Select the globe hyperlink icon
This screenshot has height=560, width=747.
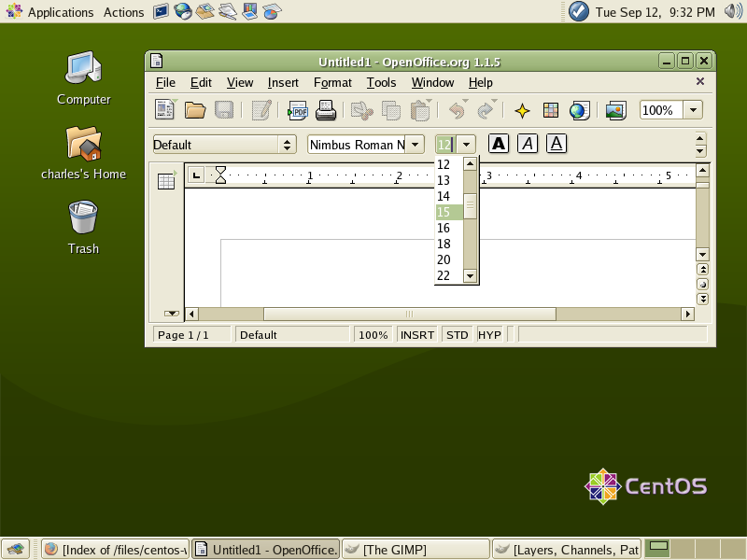(x=579, y=110)
